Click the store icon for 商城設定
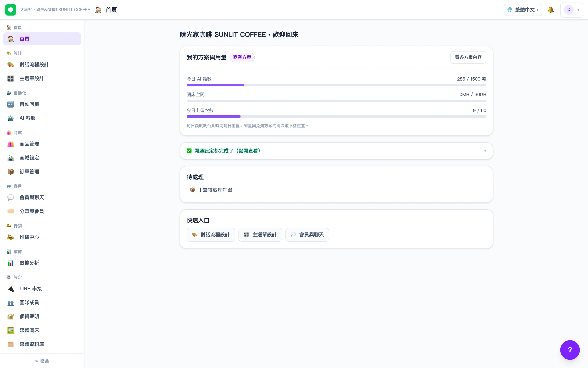The image size is (588, 368). point(10,158)
